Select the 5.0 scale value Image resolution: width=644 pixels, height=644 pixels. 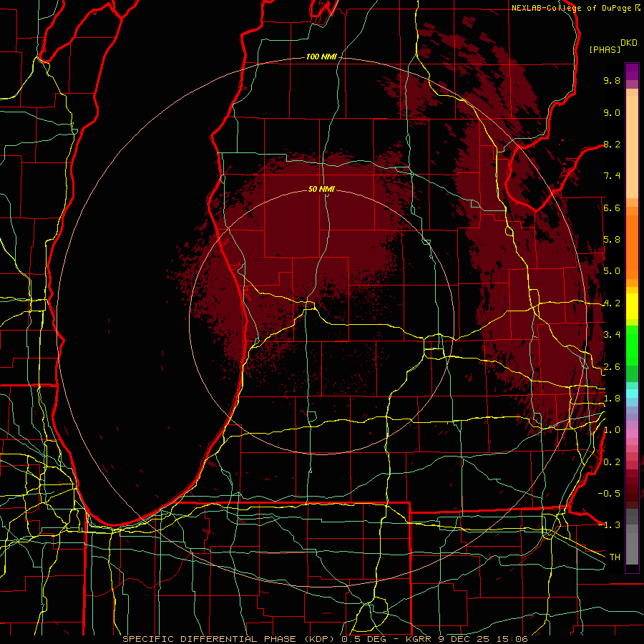612,271
